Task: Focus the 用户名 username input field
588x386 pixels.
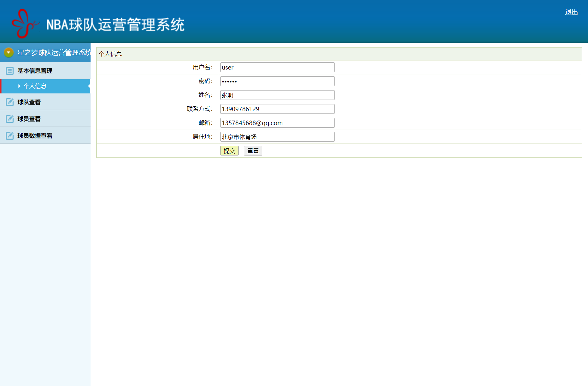Action: coord(277,67)
